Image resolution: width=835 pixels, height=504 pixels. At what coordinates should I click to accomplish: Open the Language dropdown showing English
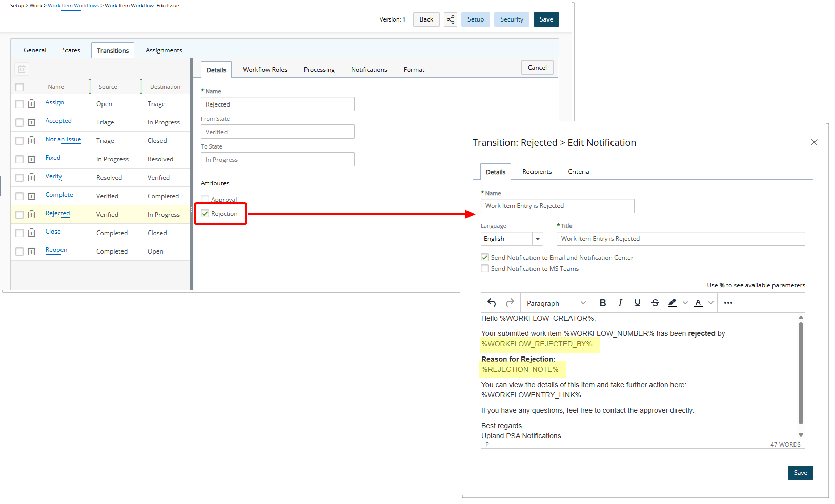(x=537, y=238)
